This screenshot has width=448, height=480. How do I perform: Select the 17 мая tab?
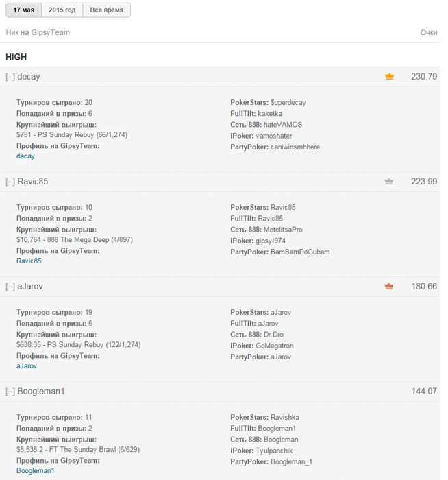[23, 10]
